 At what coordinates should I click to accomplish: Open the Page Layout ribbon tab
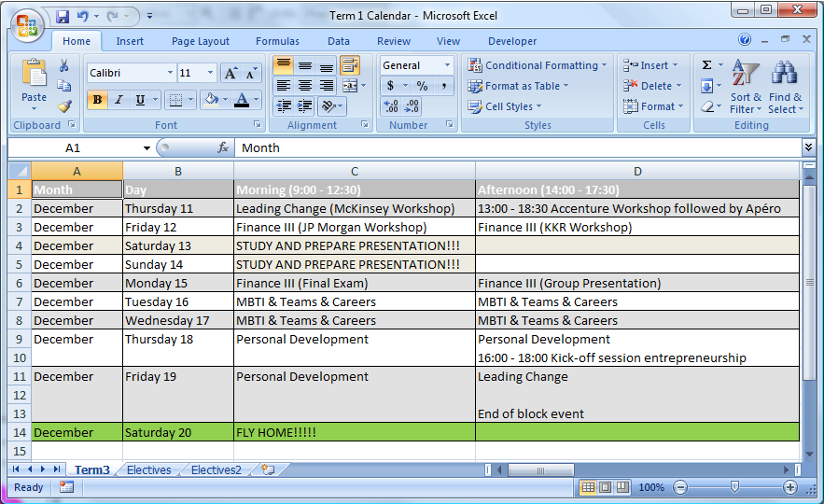pyautogui.click(x=201, y=41)
